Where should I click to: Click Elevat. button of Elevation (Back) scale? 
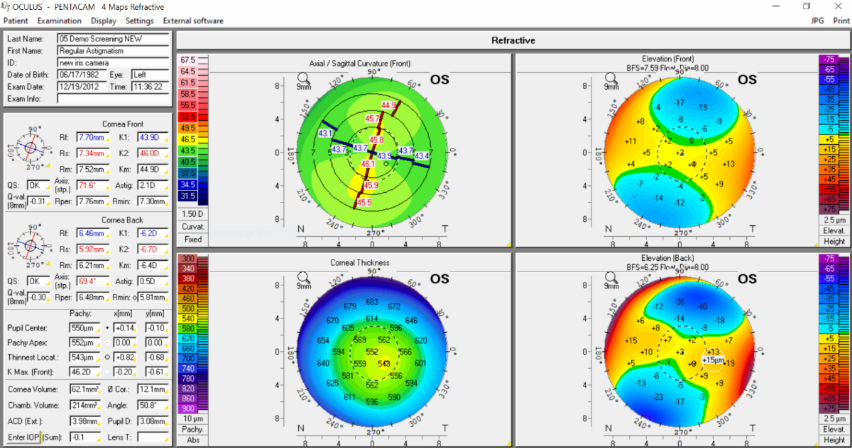coord(834,430)
